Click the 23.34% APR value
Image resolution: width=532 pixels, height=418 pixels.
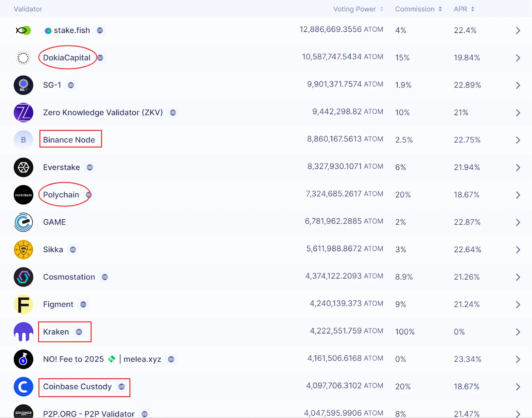click(467, 359)
